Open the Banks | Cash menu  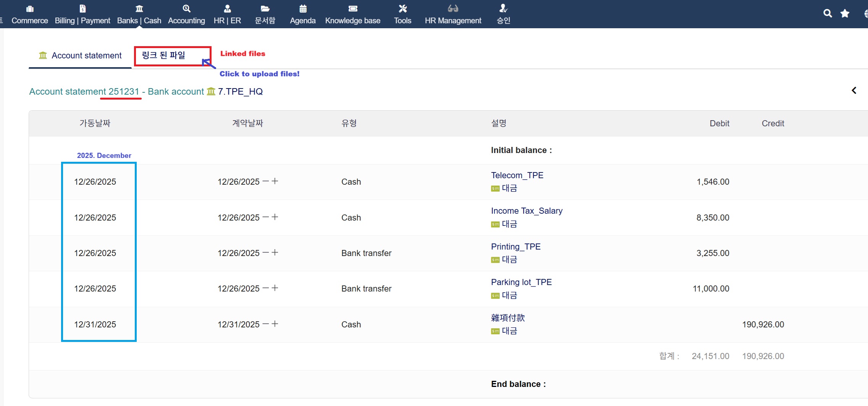[139, 20]
